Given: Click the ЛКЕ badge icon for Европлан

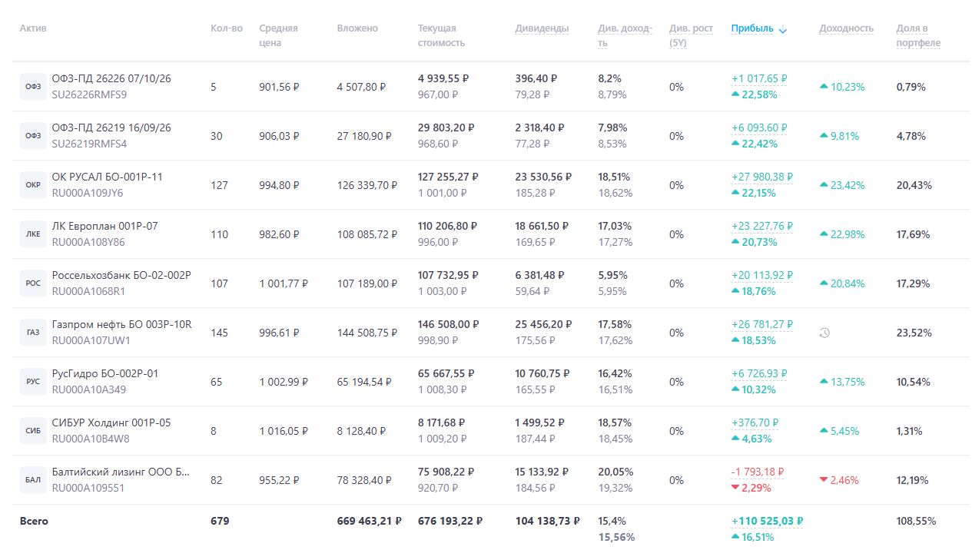Looking at the screenshot, I should pyautogui.click(x=33, y=234).
